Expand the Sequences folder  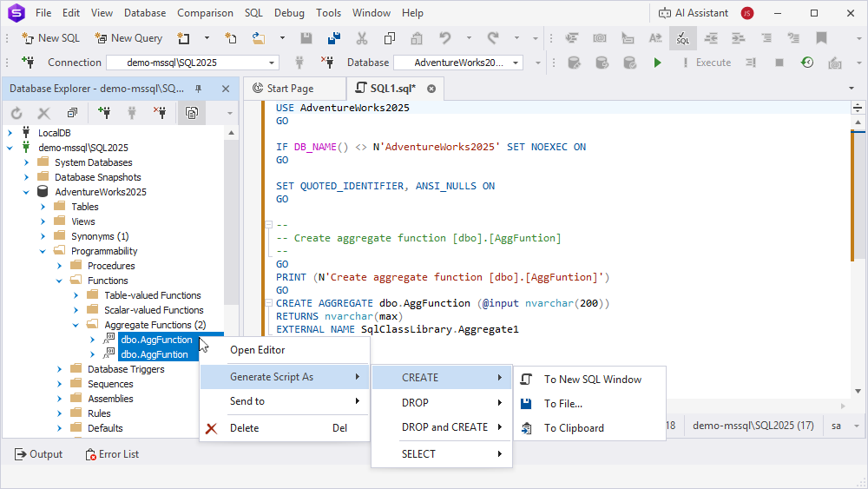pyautogui.click(x=60, y=384)
